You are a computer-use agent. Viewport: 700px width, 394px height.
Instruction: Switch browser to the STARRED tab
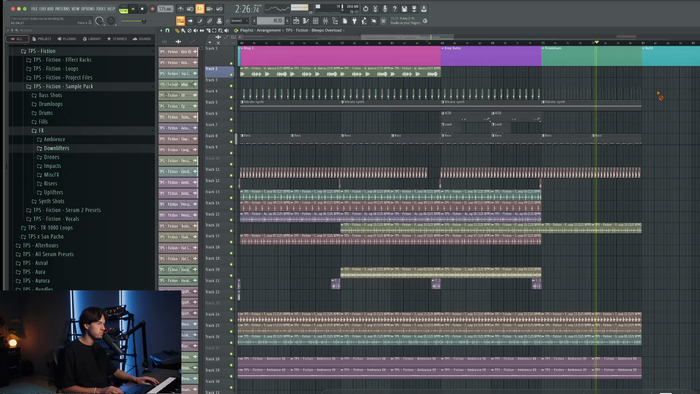pyautogui.click(x=117, y=39)
